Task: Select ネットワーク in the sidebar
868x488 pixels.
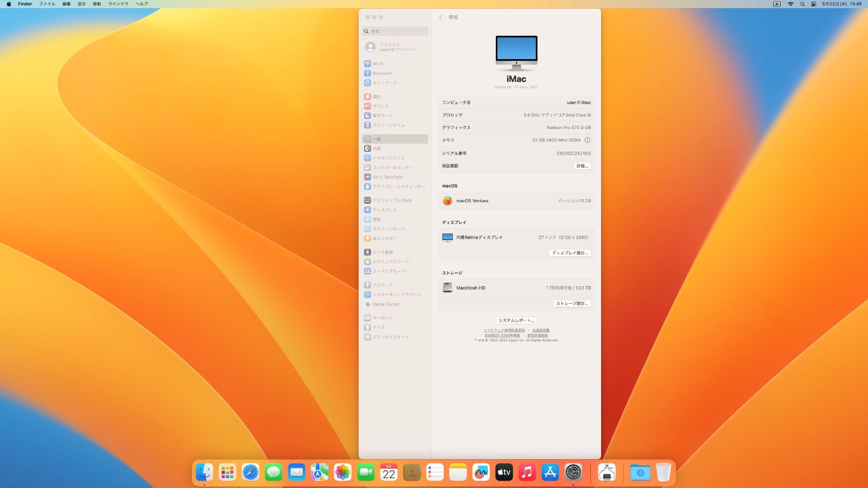Action: point(395,83)
